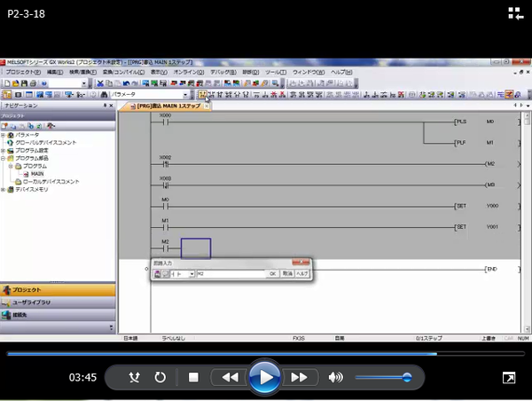Click the device text field containing M2
Image resolution: width=532 pixels, height=401 pixels.
[x=231, y=274]
